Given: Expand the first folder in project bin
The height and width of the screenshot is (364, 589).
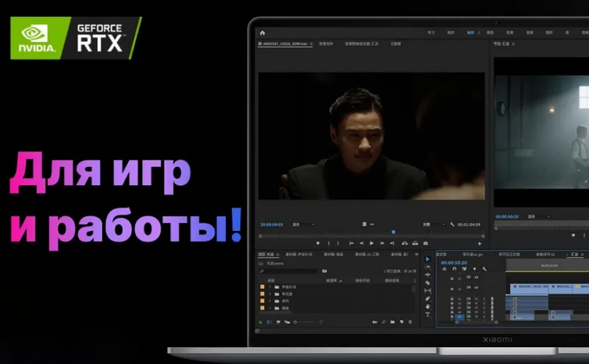Looking at the screenshot, I should 271,287.
